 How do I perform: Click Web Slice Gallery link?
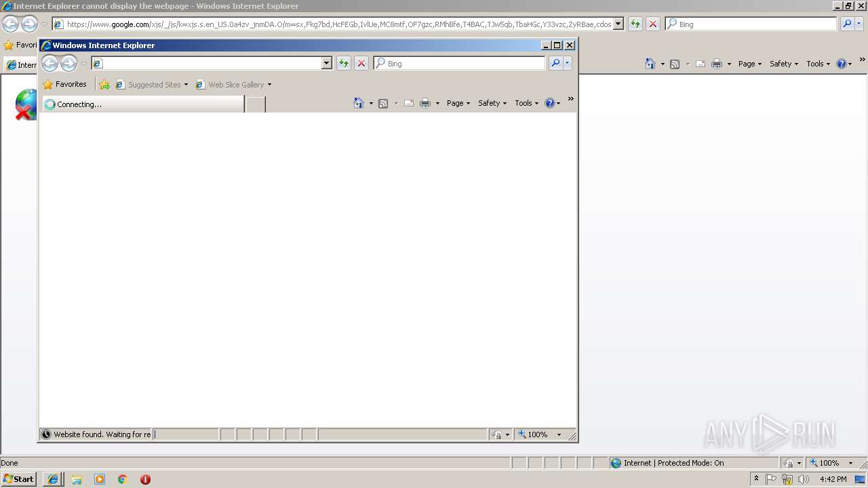pos(236,85)
